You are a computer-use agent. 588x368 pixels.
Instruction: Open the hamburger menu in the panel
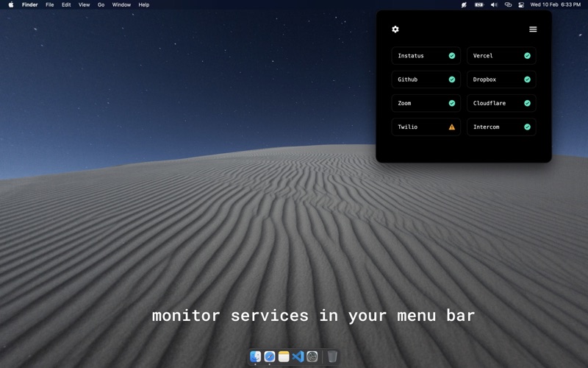[533, 29]
